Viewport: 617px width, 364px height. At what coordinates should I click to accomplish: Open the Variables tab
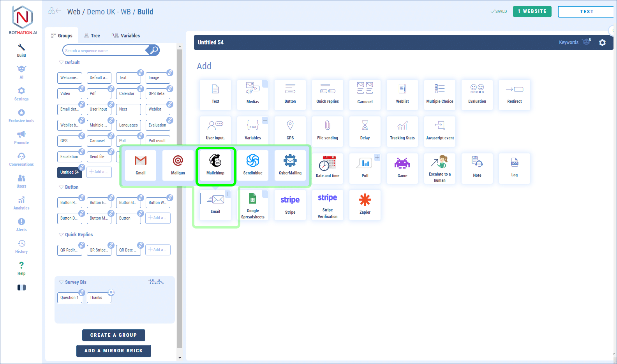click(x=126, y=36)
